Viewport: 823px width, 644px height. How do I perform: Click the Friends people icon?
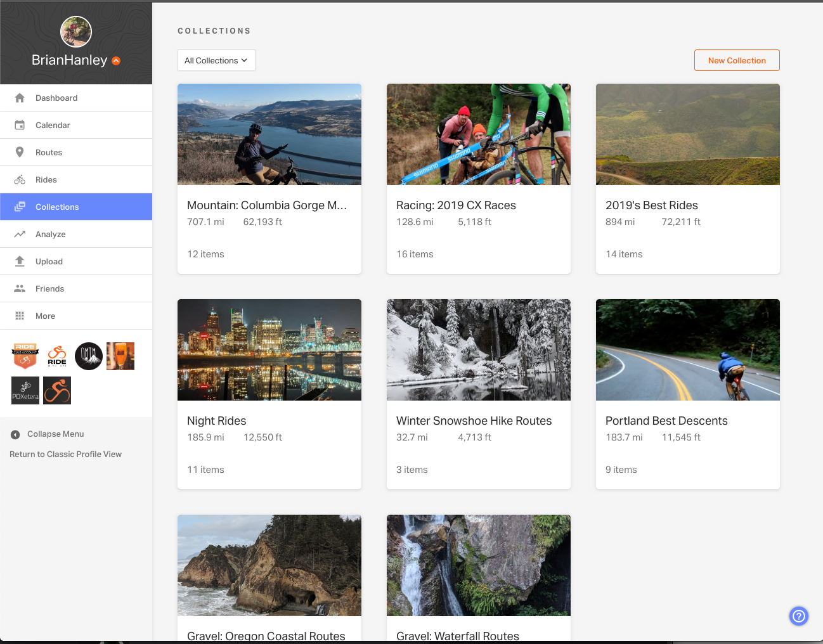pyautogui.click(x=20, y=288)
